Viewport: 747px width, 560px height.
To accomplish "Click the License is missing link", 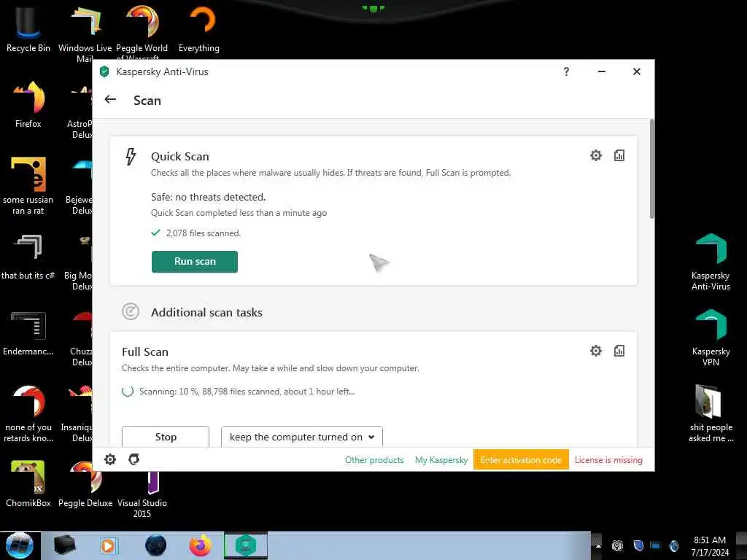I will coord(608,460).
